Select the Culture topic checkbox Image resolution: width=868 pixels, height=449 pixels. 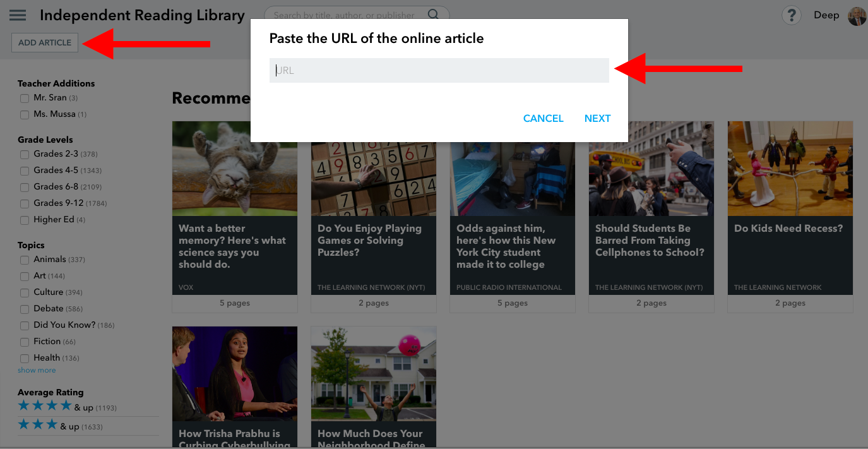(x=25, y=293)
